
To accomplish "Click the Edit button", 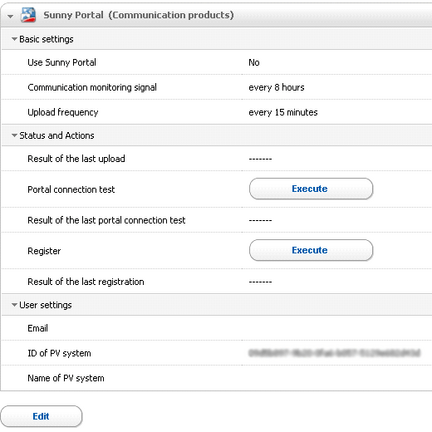I will pyautogui.click(x=41, y=416).
